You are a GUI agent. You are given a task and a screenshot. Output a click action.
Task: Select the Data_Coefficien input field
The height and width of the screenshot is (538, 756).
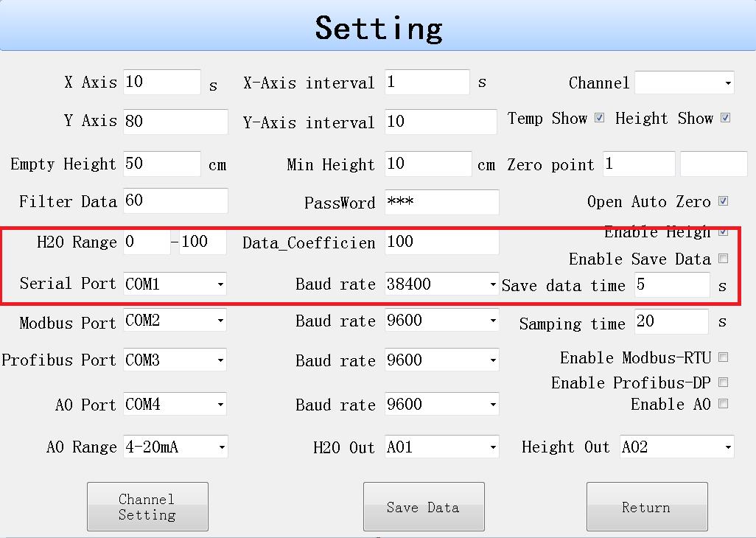441,242
